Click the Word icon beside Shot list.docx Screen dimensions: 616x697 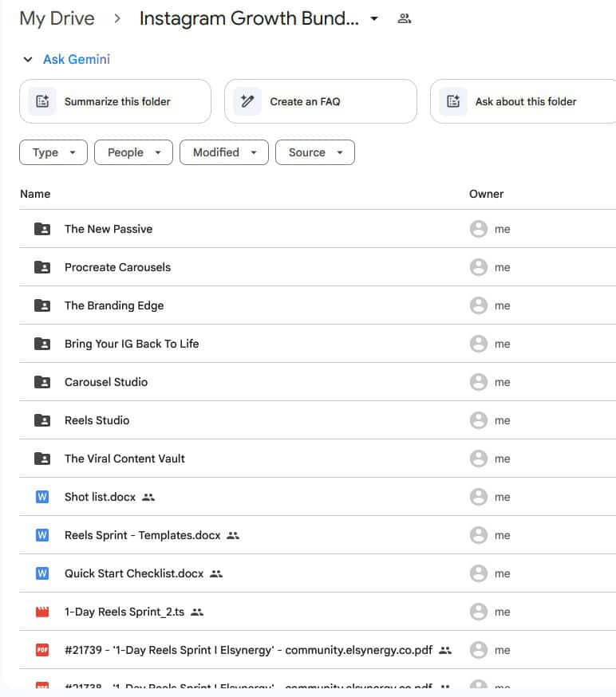[x=42, y=497]
